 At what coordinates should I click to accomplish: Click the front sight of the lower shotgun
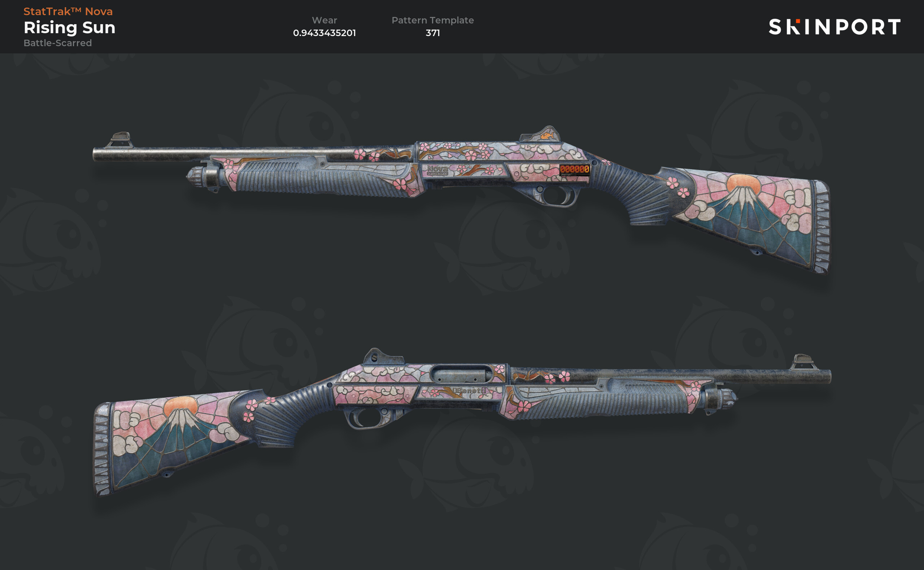[802, 362]
